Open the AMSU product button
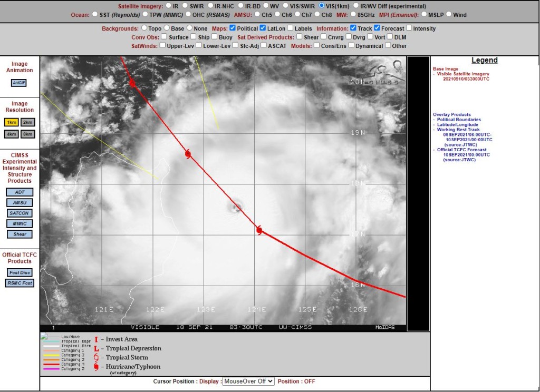540x392 pixels. tap(20, 203)
